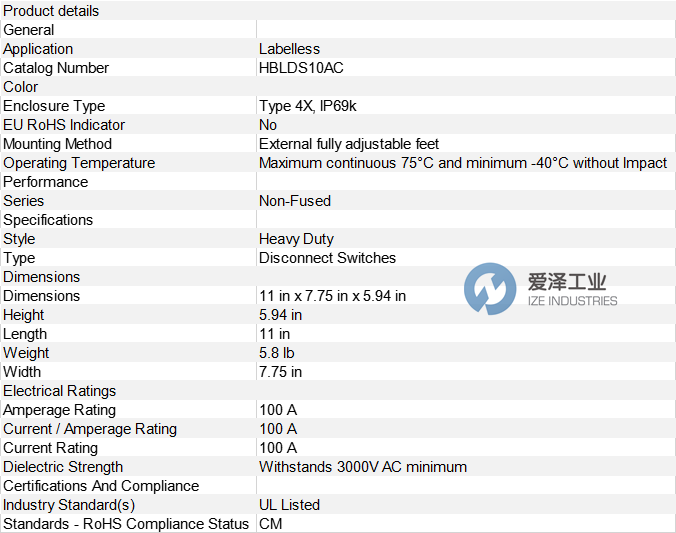Click the Mounting Method label
Image resolution: width=676 pixels, height=533 pixels.
point(58,144)
